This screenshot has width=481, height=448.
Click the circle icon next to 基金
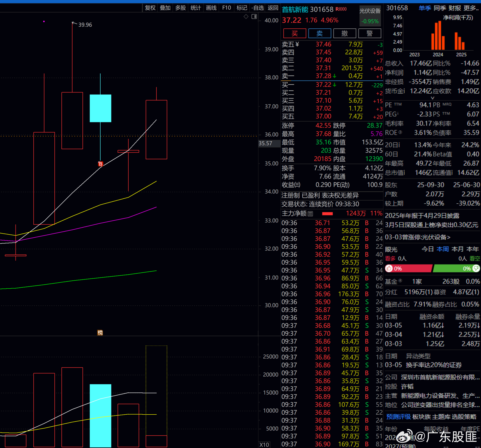coord(400,281)
